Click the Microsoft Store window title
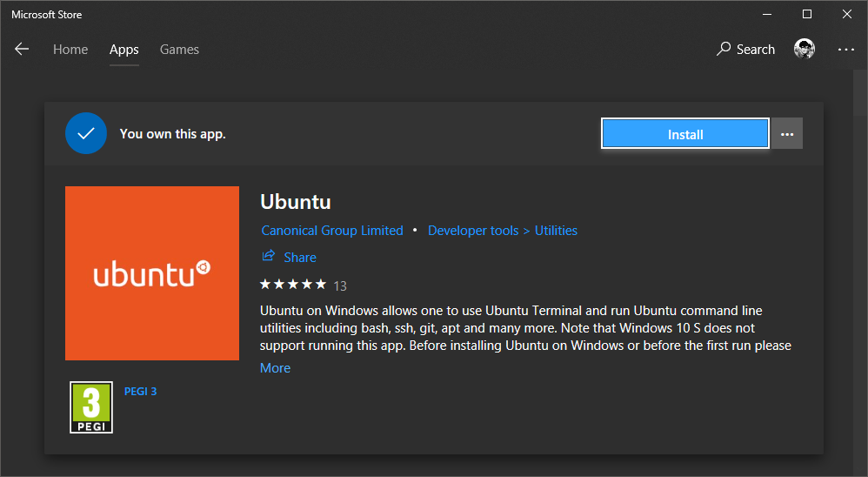 (46, 15)
